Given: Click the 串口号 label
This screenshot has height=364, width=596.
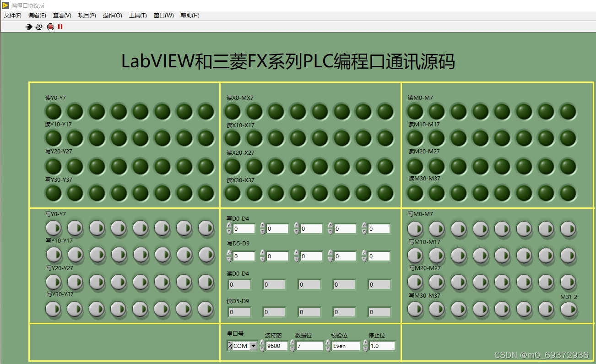Looking at the screenshot, I should coord(235,333).
